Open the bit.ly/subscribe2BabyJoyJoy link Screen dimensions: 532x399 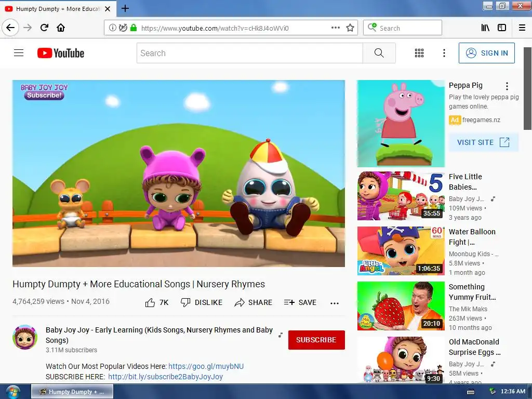point(166,377)
